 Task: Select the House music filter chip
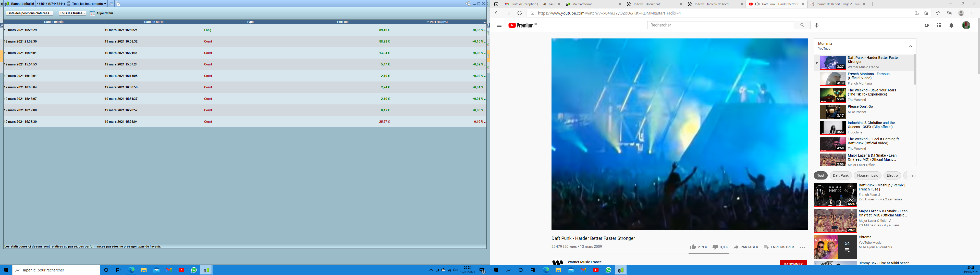click(867, 175)
